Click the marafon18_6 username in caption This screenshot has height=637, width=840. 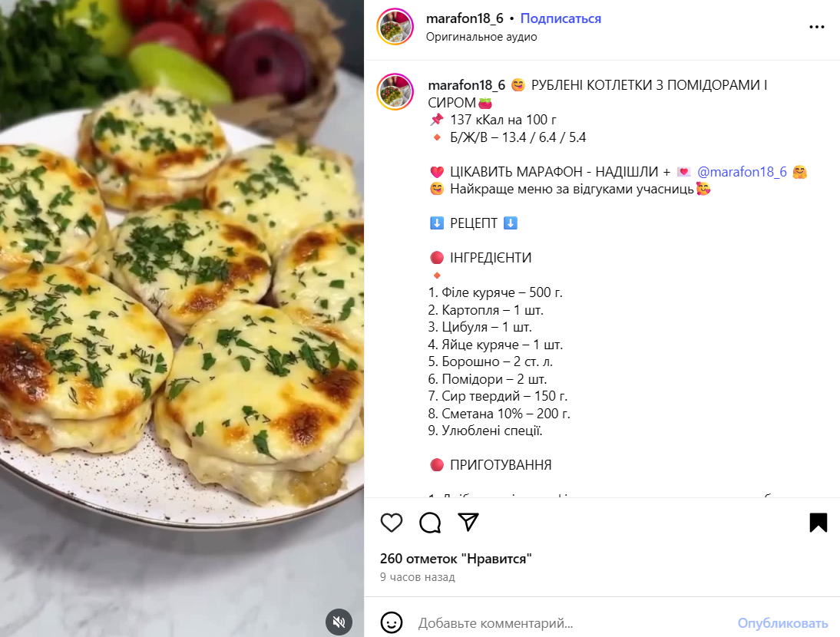click(x=467, y=85)
